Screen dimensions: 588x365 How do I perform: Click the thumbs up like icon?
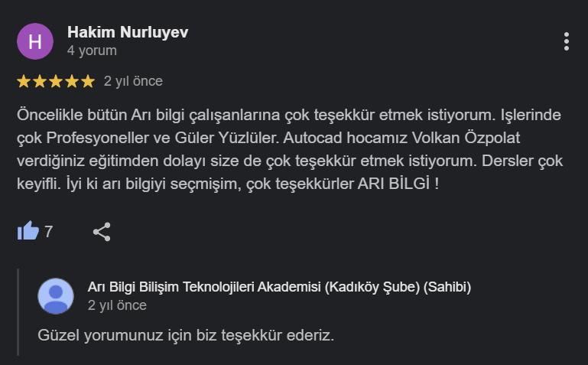pos(28,230)
